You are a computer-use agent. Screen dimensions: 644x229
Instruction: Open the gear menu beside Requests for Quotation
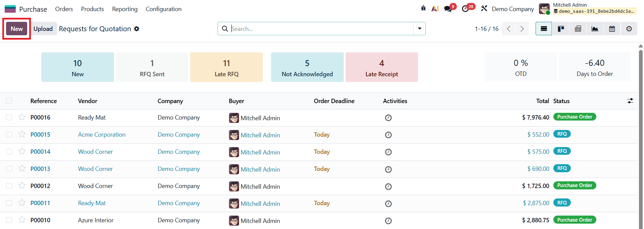(137, 29)
